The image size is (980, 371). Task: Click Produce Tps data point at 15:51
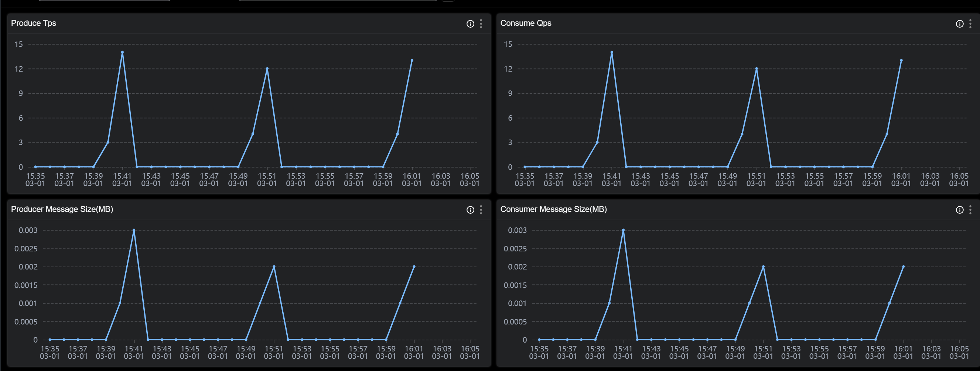267,69
